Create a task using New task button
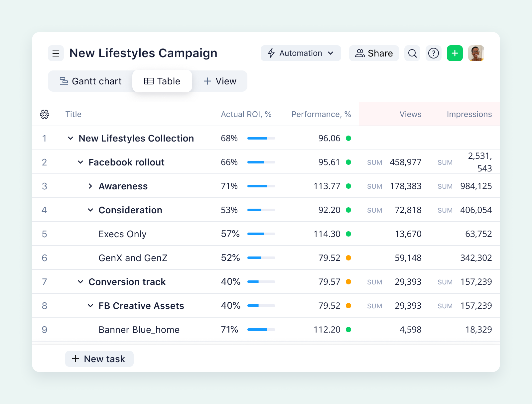The width and height of the screenshot is (532, 404). 99,359
